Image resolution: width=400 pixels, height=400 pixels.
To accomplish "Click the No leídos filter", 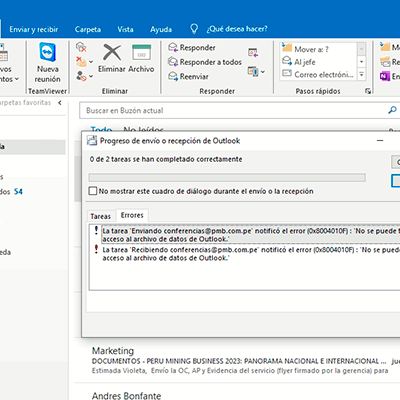I will pos(143,129).
